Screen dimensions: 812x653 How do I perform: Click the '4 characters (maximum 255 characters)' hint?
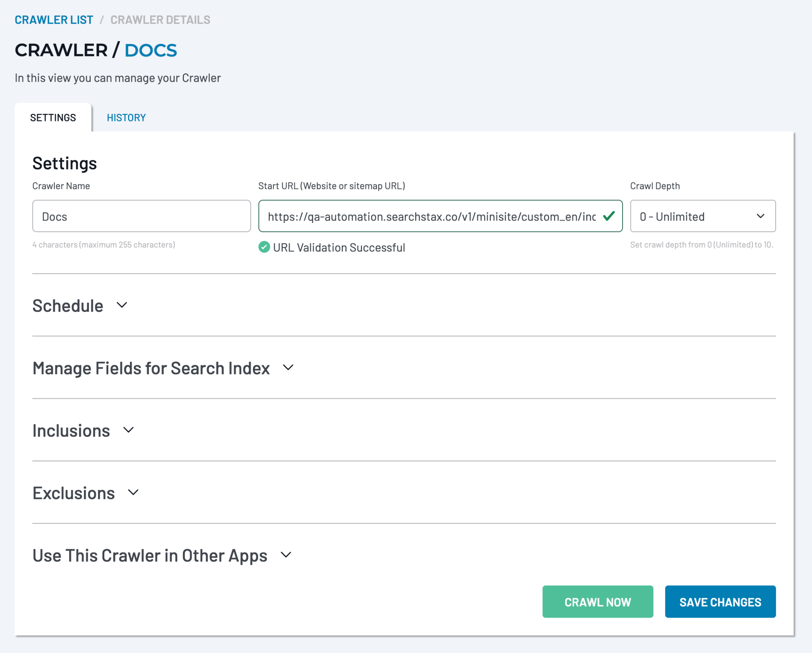[104, 245]
